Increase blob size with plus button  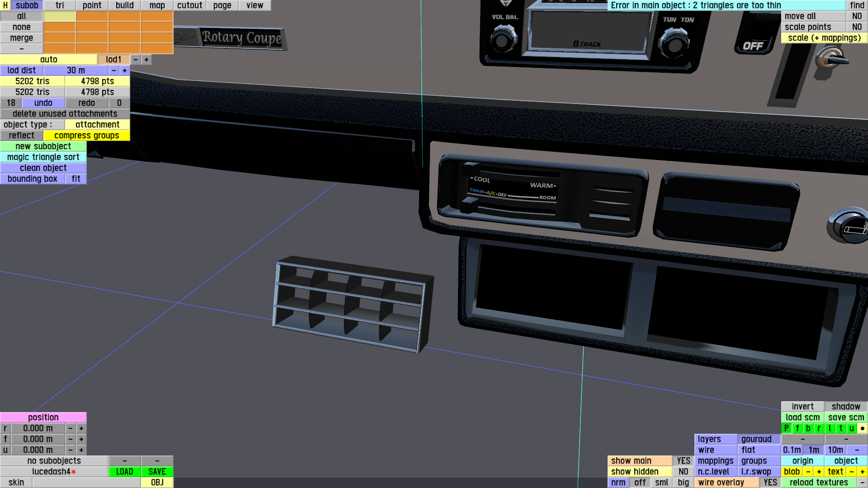pos(819,472)
